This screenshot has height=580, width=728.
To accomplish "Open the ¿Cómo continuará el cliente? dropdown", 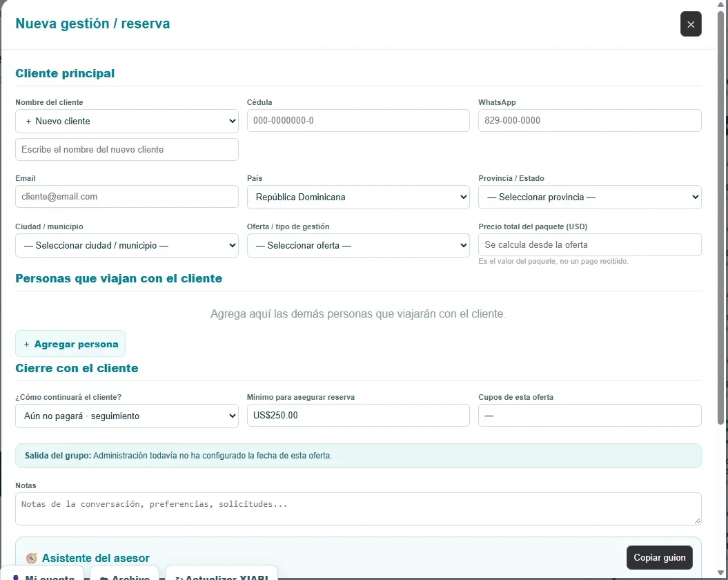I will pyautogui.click(x=127, y=416).
